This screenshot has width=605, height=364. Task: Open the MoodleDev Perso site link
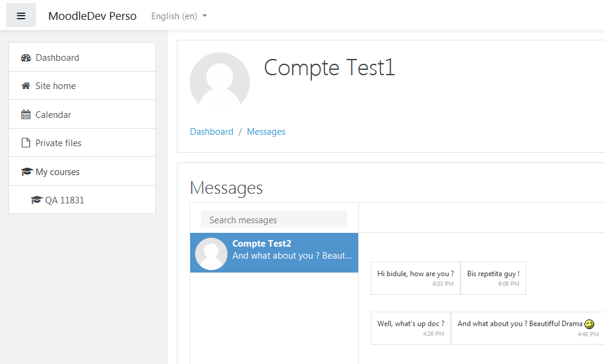pos(92,16)
